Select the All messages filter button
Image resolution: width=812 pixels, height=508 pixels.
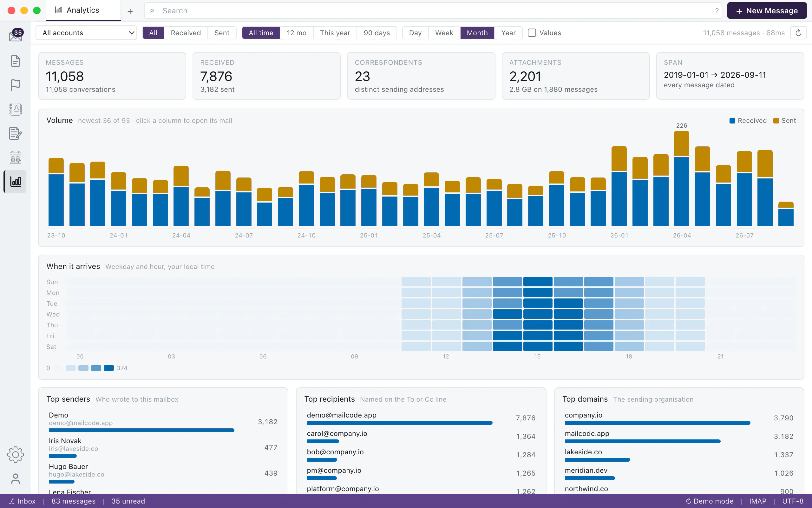pyautogui.click(x=153, y=33)
